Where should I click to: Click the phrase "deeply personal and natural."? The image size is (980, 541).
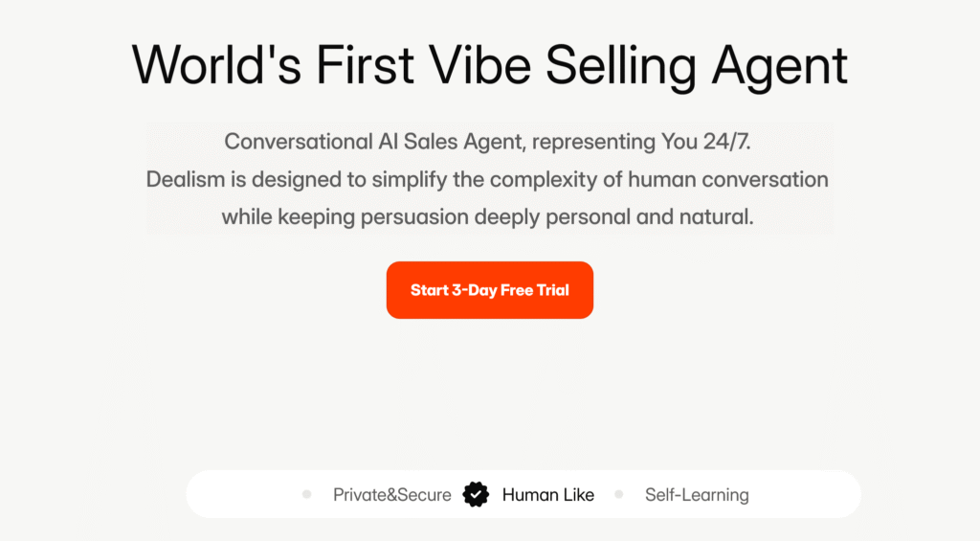coord(597,217)
